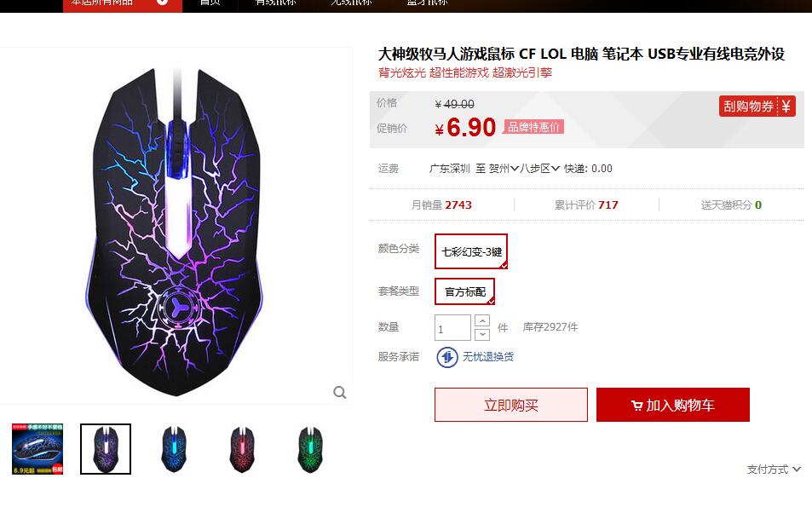Select the green mouse thumbnail
This screenshot has height=507, width=812.
coord(310,449)
